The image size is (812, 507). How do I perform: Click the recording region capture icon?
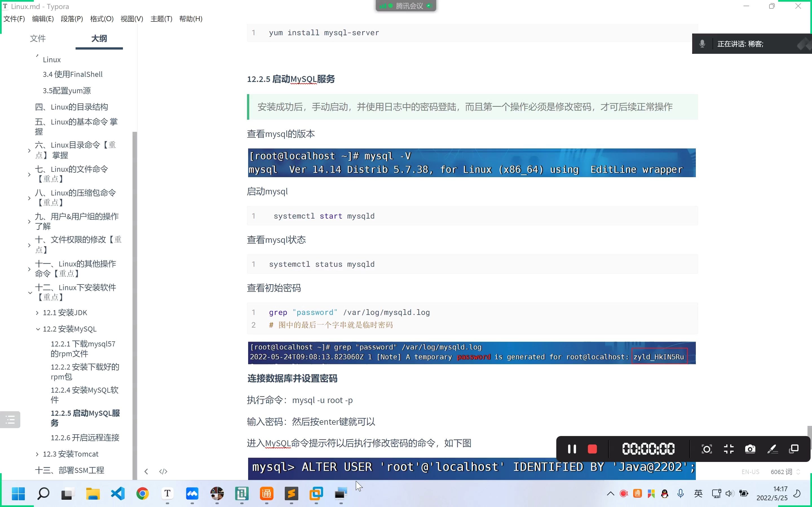[x=707, y=449]
